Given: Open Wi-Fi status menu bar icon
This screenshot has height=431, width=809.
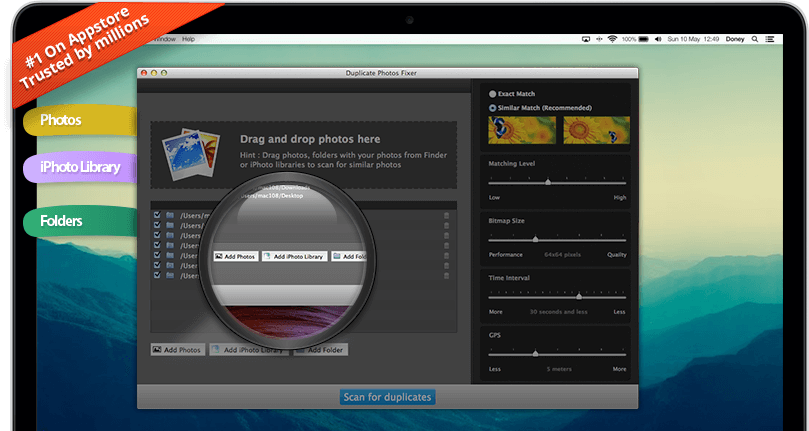Looking at the screenshot, I should 612,39.
